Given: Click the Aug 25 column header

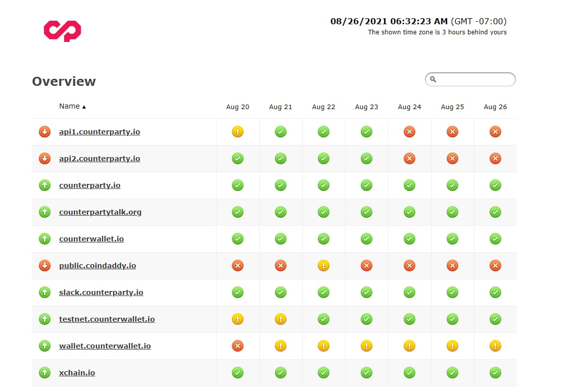Looking at the screenshot, I should (x=452, y=107).
